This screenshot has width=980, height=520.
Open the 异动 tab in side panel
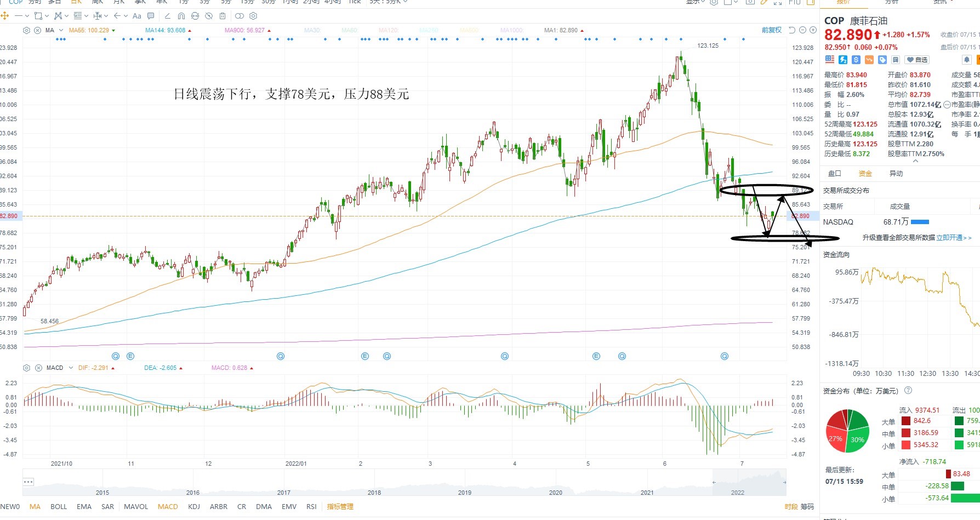click(896, 174)
